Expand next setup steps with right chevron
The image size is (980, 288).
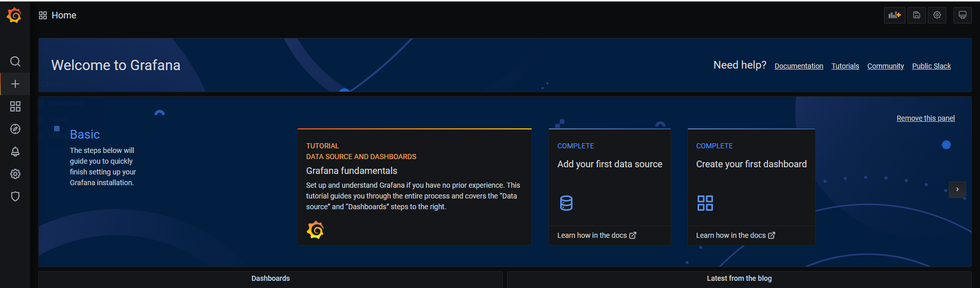point(957,189)
